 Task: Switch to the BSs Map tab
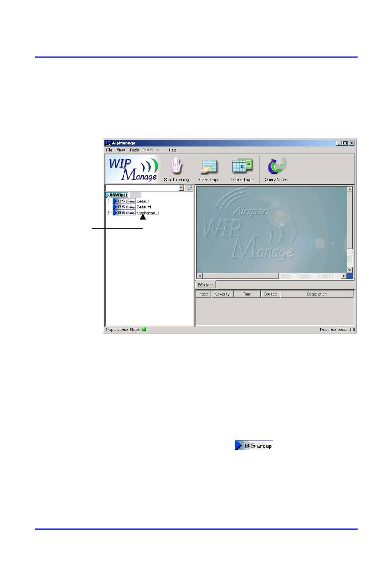pyautogui.click(x=205, y=285)
